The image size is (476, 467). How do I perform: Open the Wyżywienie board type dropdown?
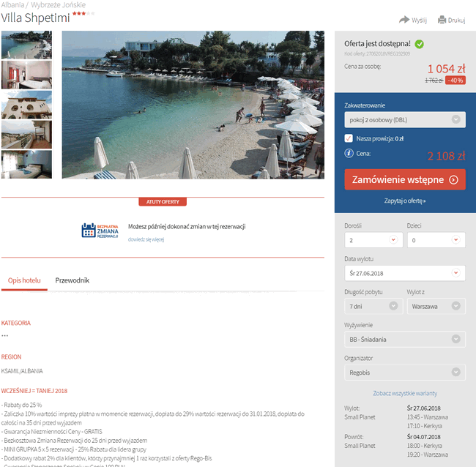click(405, 339)
